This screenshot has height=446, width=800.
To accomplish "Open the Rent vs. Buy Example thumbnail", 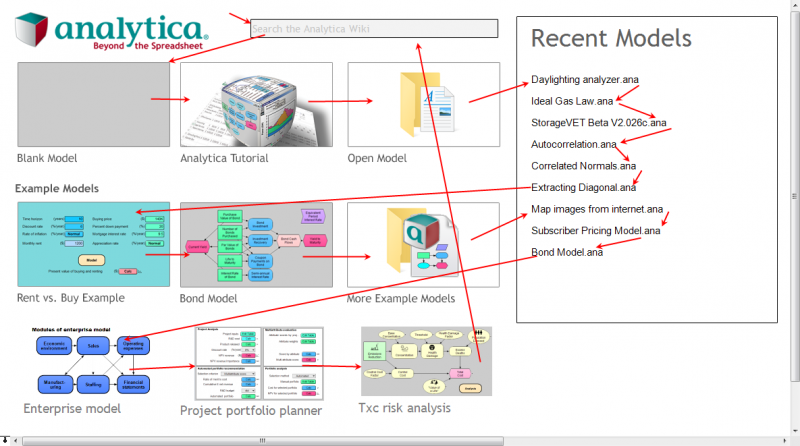I will pyautogui.click(x=93, y=244).
